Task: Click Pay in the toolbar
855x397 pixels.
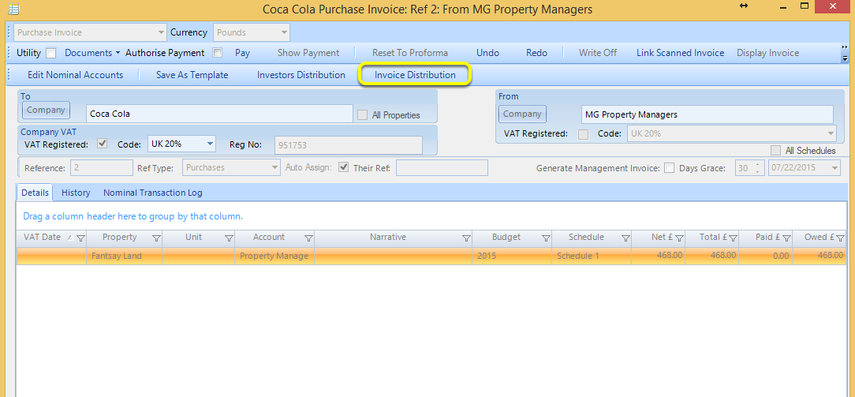Action: (242, 53)
